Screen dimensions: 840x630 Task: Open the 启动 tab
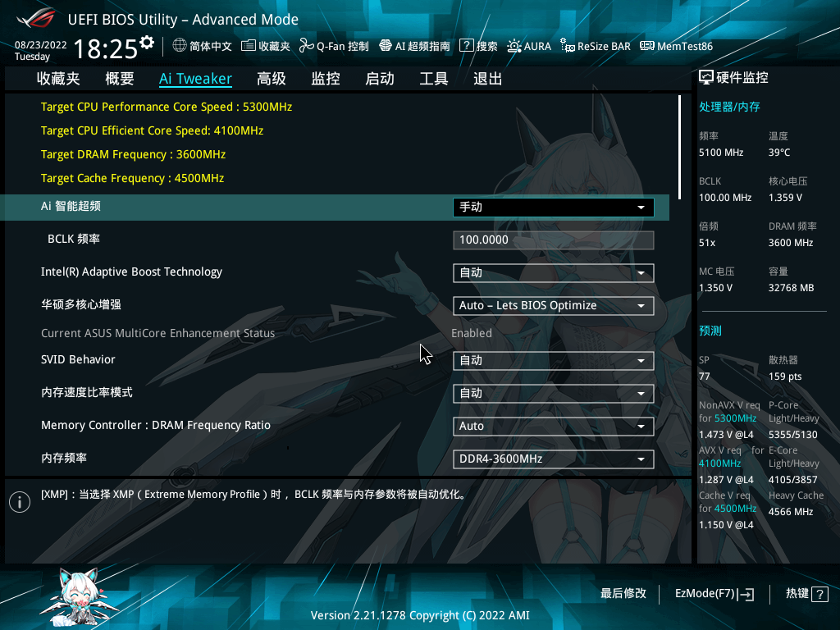pos(380,79)
